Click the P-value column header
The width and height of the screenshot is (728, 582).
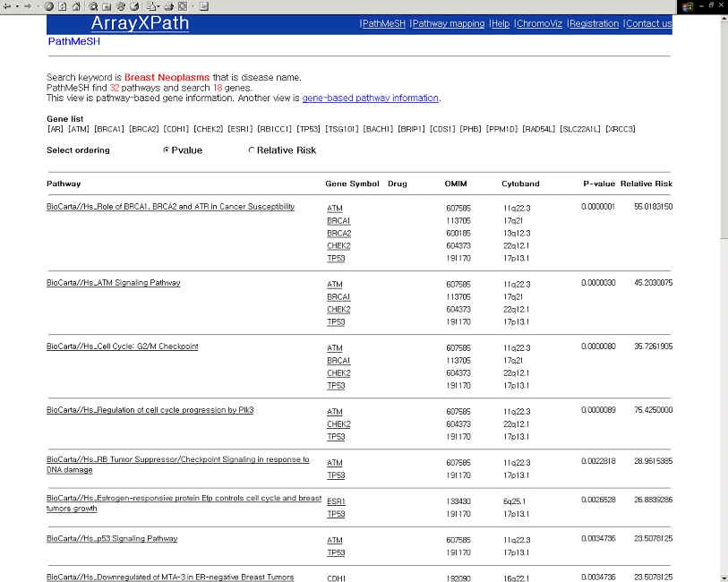(599, 184)
